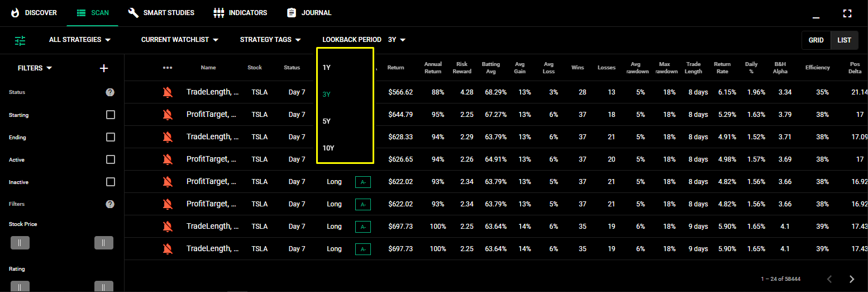This screenshot has height=292, width=868.
Task: Click the $644.79 return value
Action: (x=400, y=115)
